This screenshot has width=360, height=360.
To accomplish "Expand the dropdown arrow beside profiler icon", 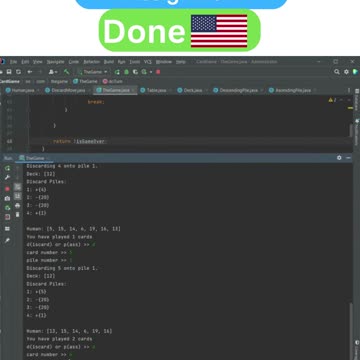I will (150, 72).
